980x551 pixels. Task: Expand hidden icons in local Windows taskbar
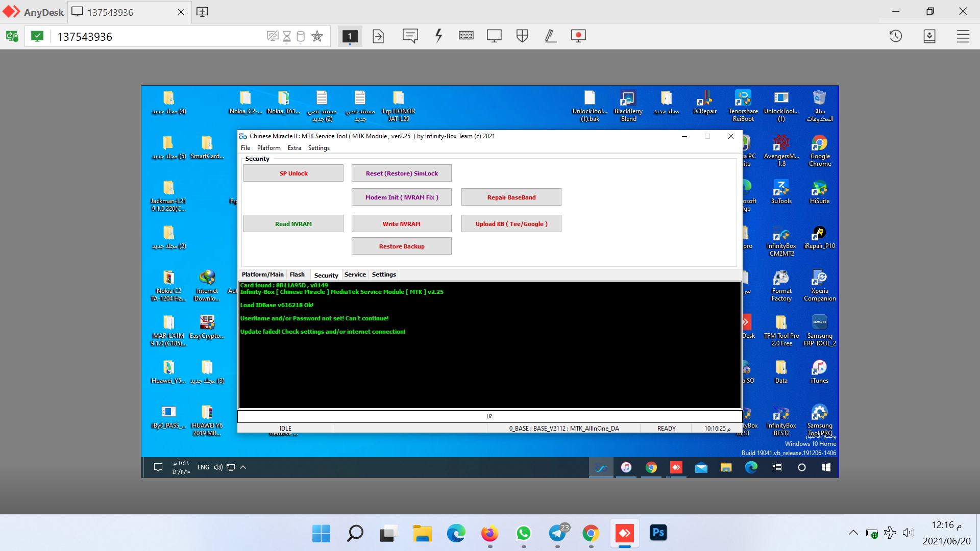coord(852,532)
